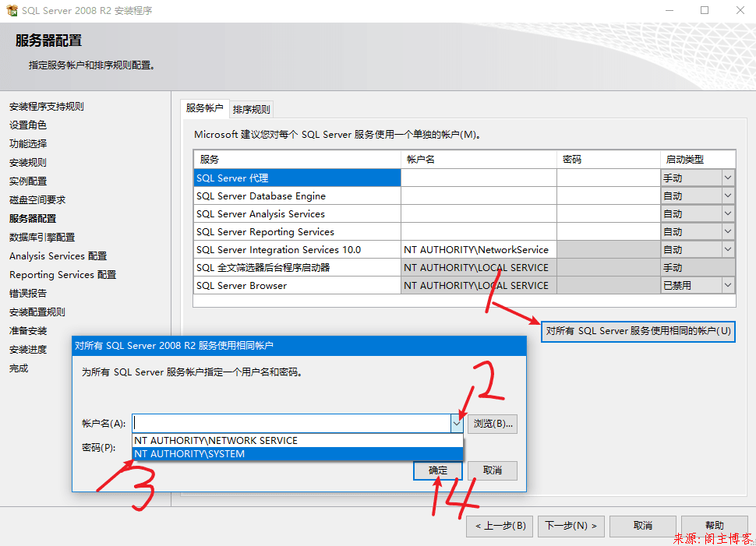Click 对所有 SQL Server 服务使用相同的帐户 button
Image resolution: width=756 pixels, height=546 pixels.
(x=638, y=331)
